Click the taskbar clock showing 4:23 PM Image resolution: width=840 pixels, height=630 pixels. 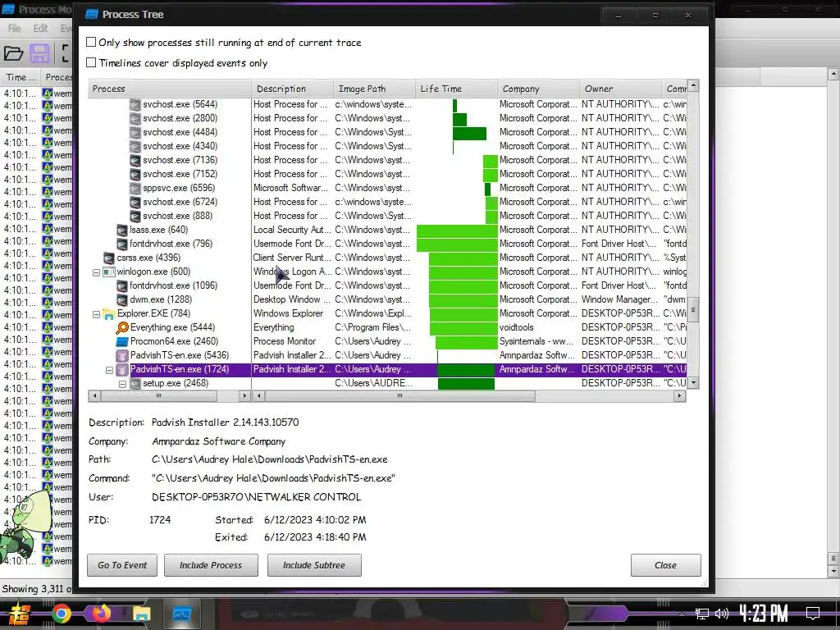764,614
